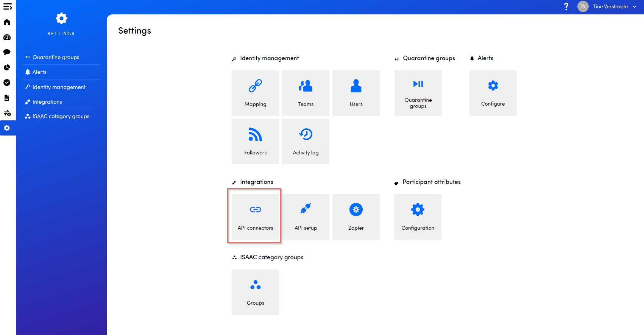
Task: Open the Users tile
Action: tap(356, 93)
